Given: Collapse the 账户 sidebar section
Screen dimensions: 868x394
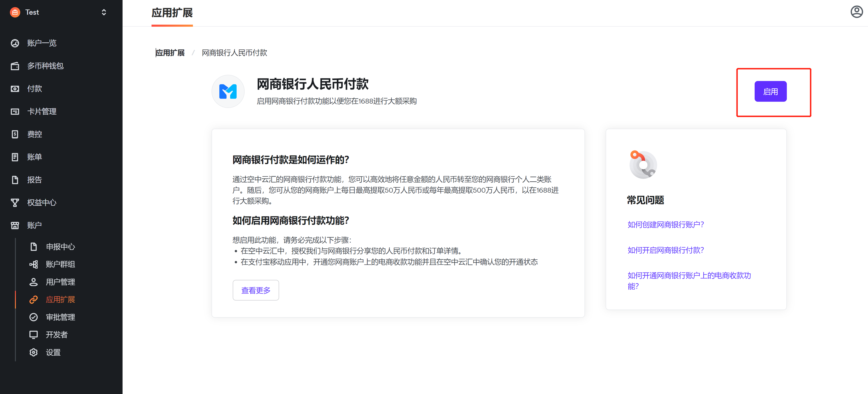Looking at the screenshot, I should [34, 225].
